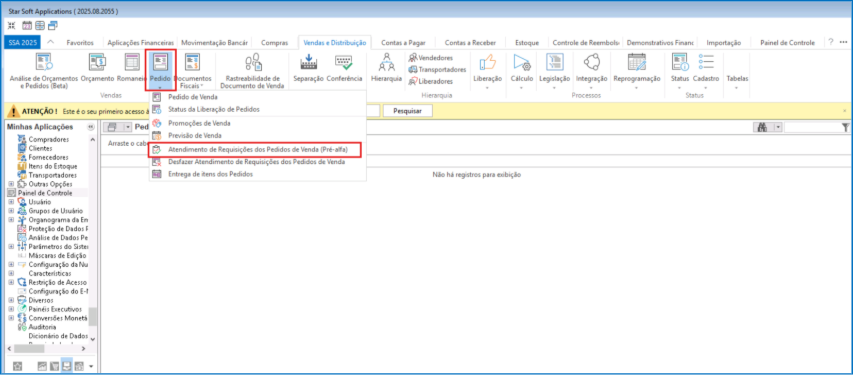Switch to the Importação tab
Screen dimensions: 853x375
point(724,42)
